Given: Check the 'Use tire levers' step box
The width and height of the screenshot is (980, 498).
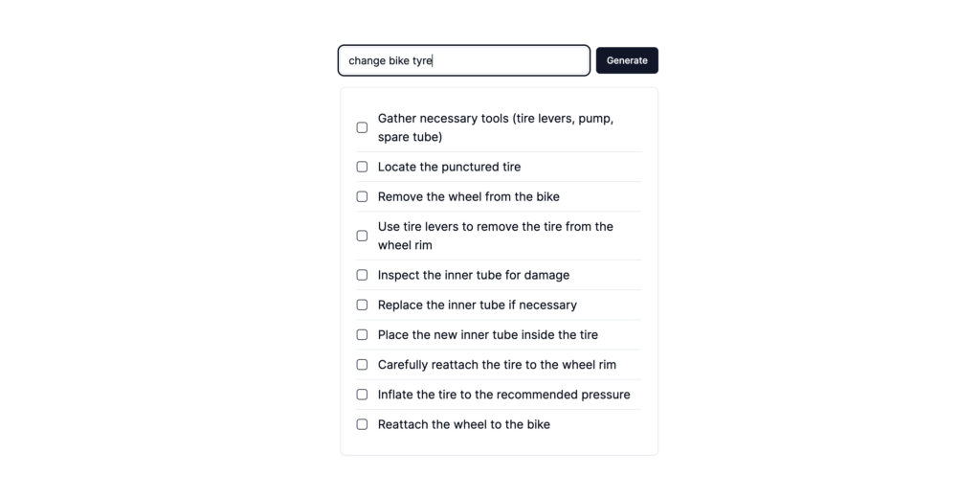Looking at the screenshot, I should pos(362,236).
